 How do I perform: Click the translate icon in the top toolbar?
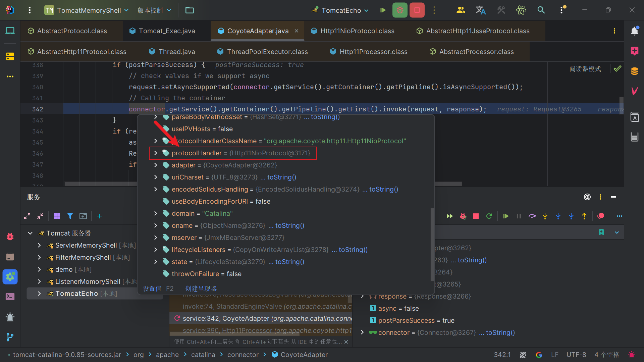pos(480,10)
